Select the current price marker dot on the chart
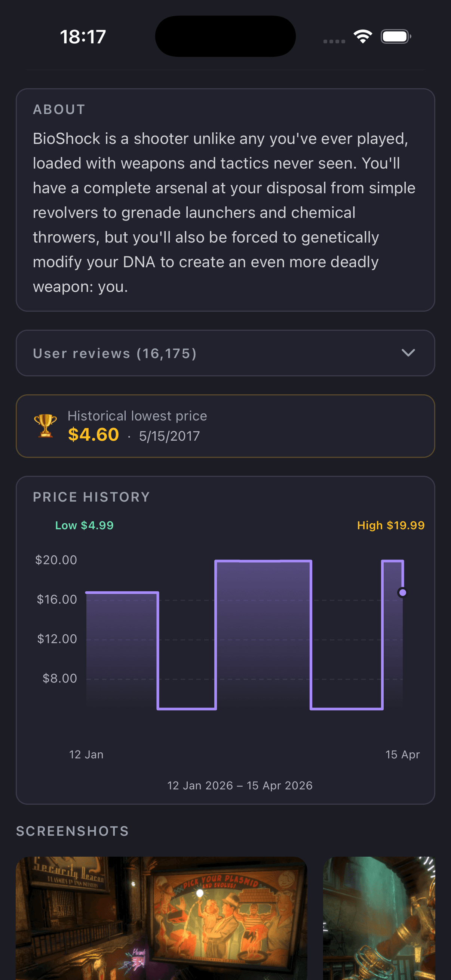 pos(402,592)
